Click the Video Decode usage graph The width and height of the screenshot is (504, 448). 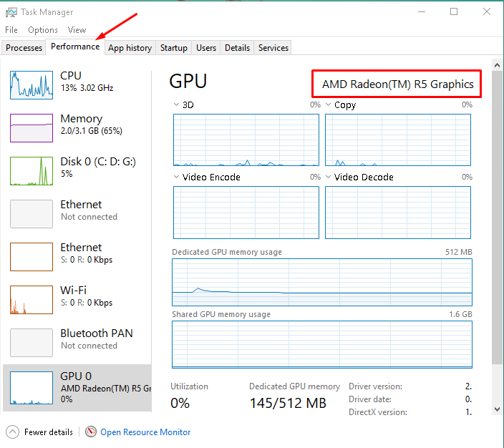(x=398, y=213)
